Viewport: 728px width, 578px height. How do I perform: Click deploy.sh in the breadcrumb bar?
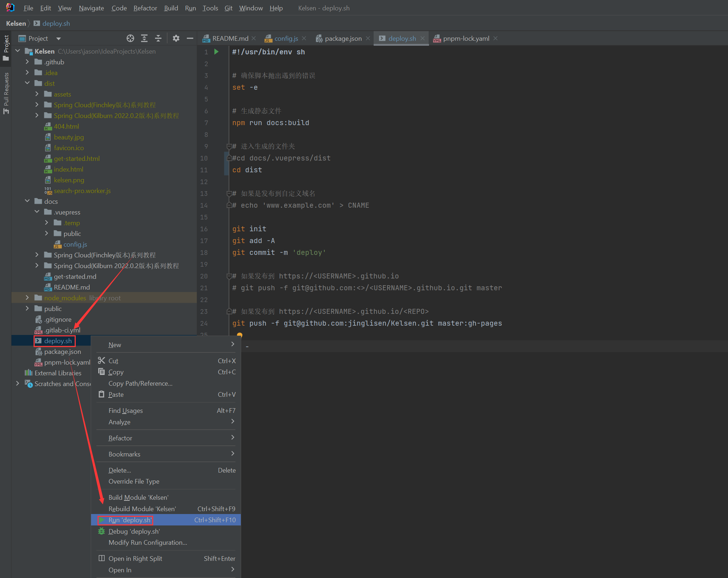[52, 23]
